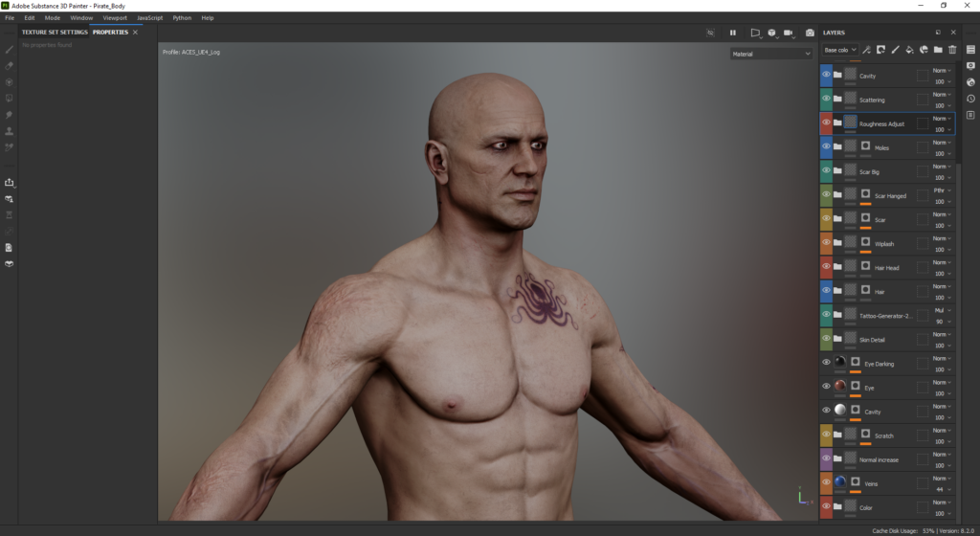This screenshot has width=980, height=536.
Task: Switch to Texture Set Settings tab
Action: coord(55,32)
